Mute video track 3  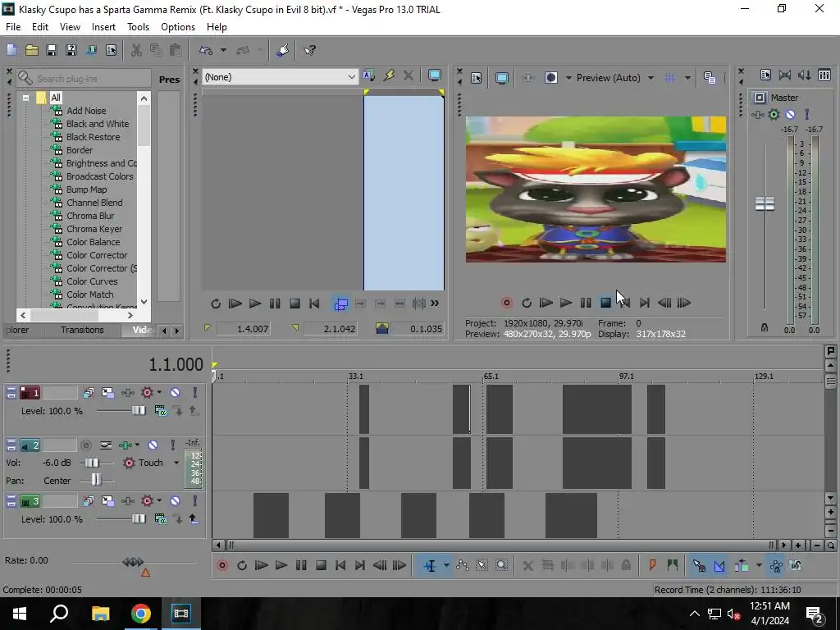click(176, 501)
